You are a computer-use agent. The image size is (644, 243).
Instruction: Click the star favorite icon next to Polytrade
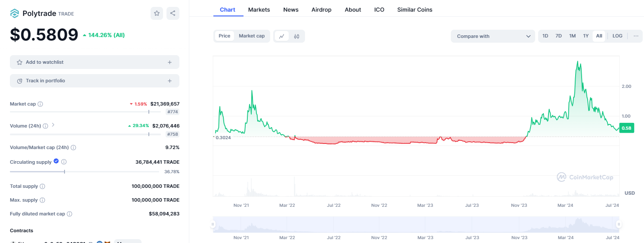tap(157, 13)
